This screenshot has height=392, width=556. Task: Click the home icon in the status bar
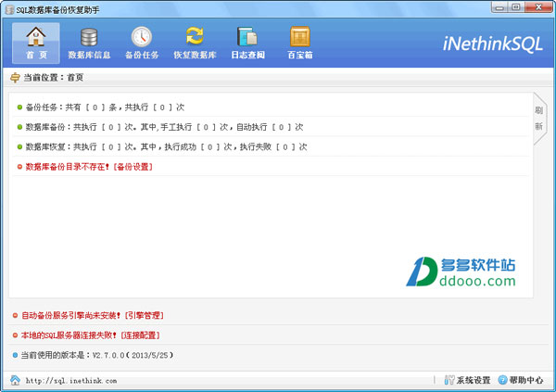tap(15, 380)
